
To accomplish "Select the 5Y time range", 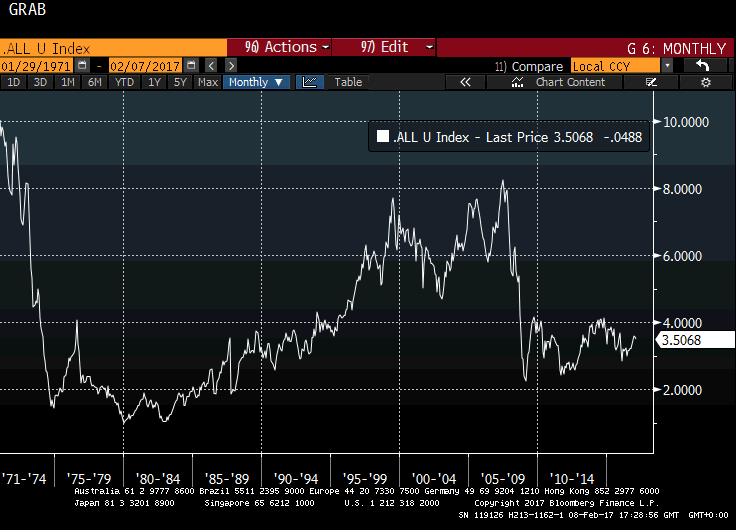I will 180,82.
